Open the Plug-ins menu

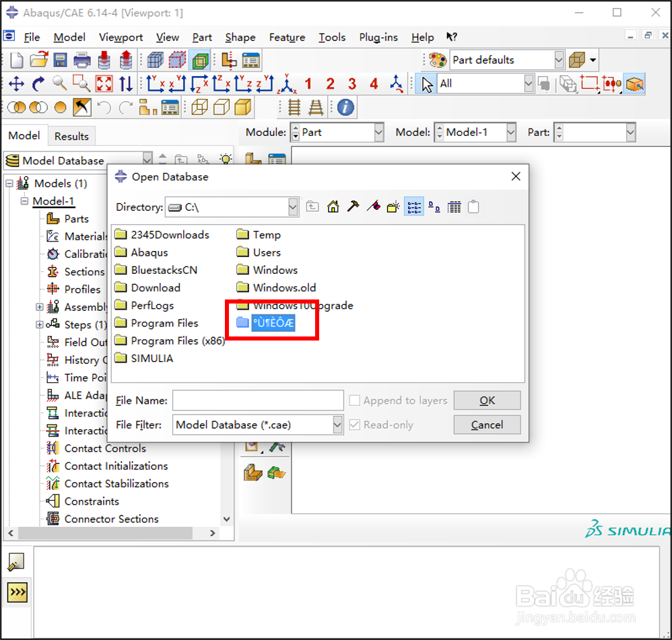click(378, 37)
